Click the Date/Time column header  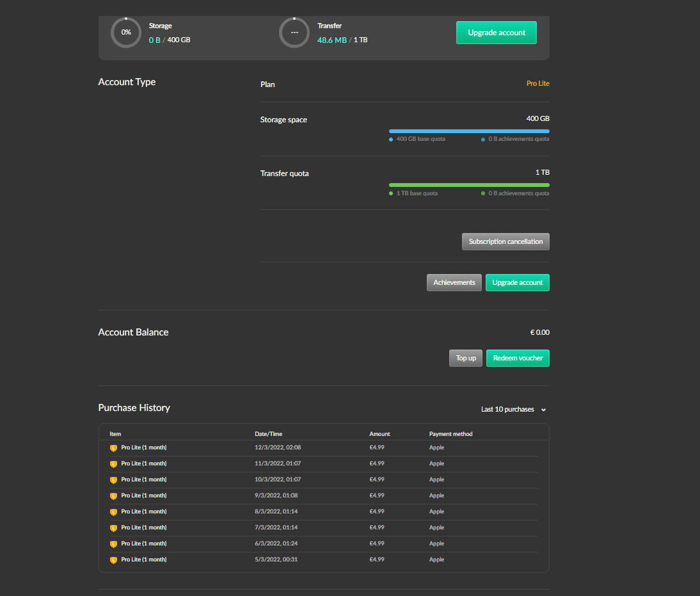(268, 434)
